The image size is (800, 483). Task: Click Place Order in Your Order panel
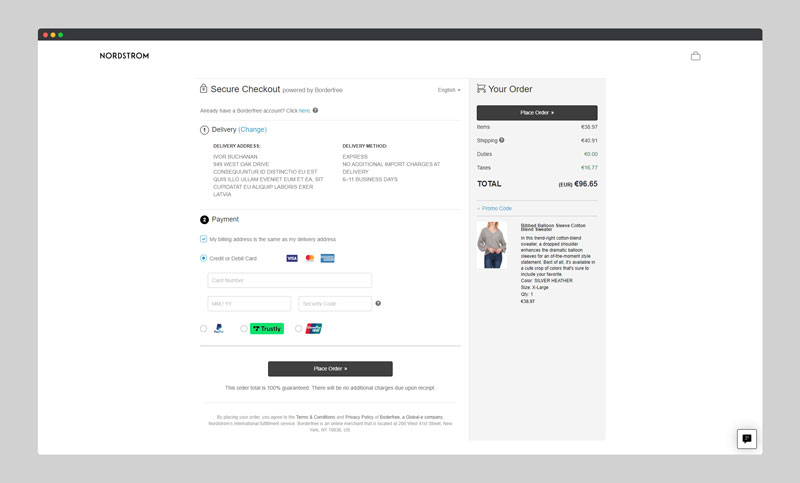pos(537,112)
